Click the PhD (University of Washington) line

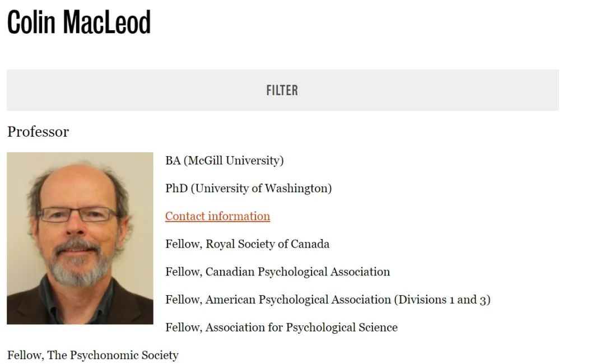[249, 188]
